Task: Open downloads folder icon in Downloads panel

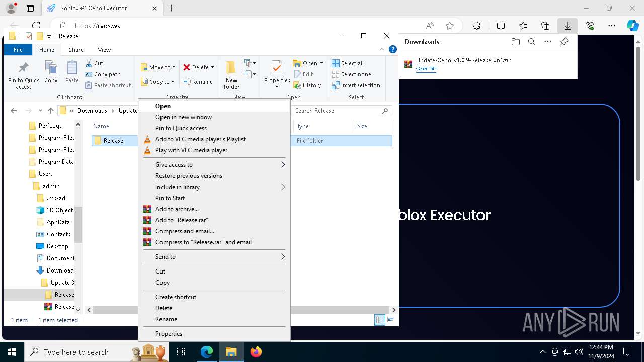Action: tap(515, 42)
